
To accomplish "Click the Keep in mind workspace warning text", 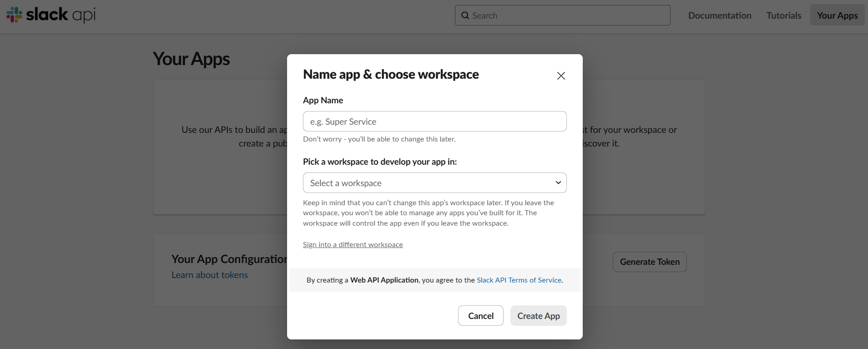I will (x=429, y=213).
